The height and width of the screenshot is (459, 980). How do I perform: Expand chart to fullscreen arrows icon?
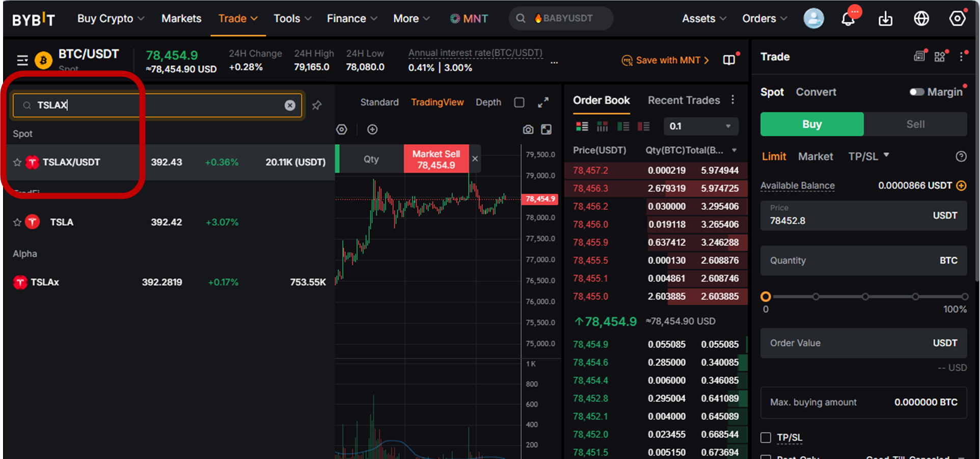click(543, 102)
